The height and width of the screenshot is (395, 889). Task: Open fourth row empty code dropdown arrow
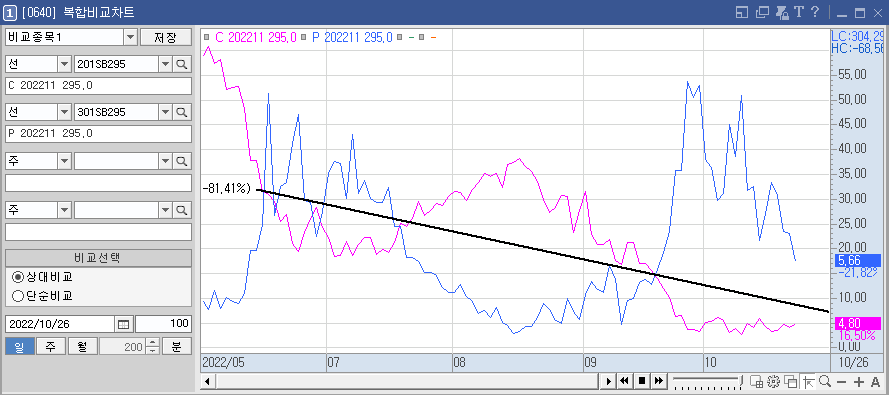click(165, 210)
